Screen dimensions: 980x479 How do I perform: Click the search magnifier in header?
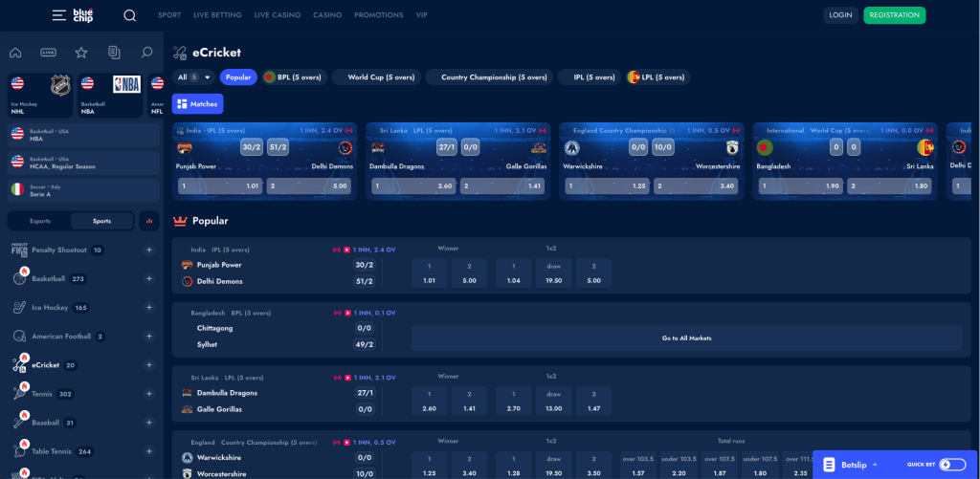[129, 15]
